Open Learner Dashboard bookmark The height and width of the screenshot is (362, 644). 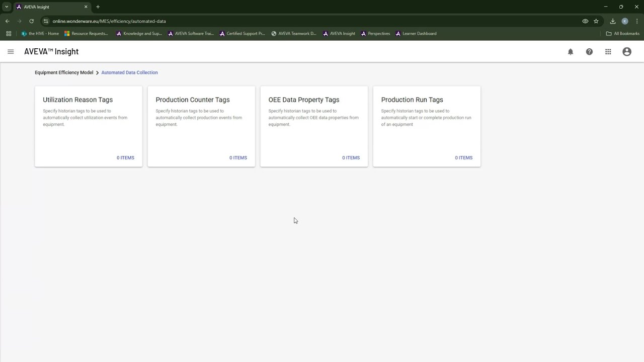pos(416,34)
